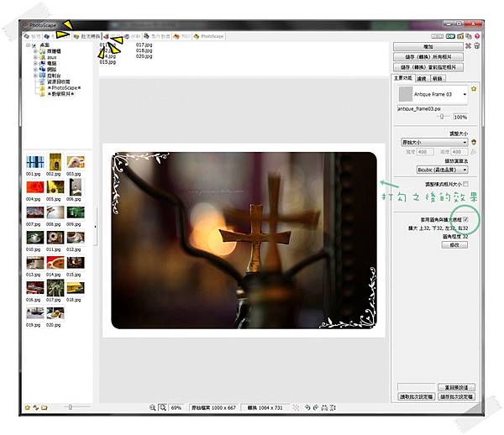Open the 列印 tab with the printer icon
Viewport: 504px width, 435px height.
(181, 36)
